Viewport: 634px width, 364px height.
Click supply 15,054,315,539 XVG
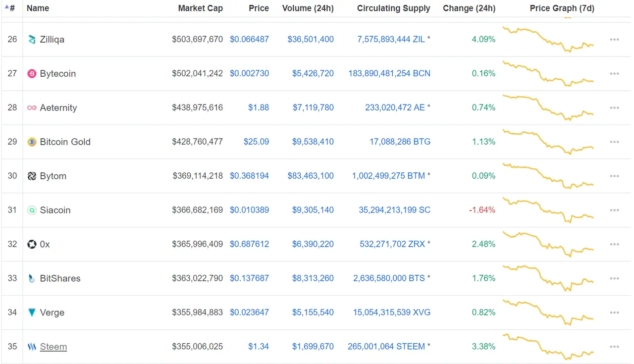[392, 312]
